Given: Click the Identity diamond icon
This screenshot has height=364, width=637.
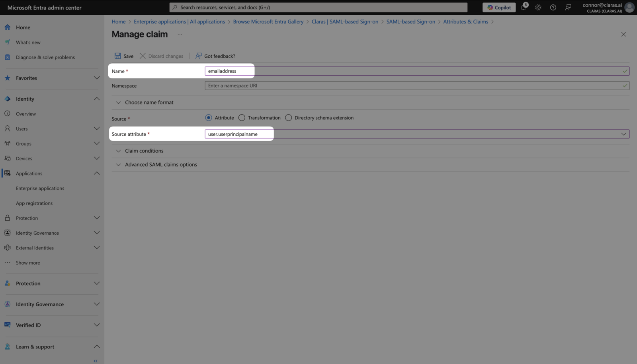Looking at the screenshot, I should (x=7, y=99).
